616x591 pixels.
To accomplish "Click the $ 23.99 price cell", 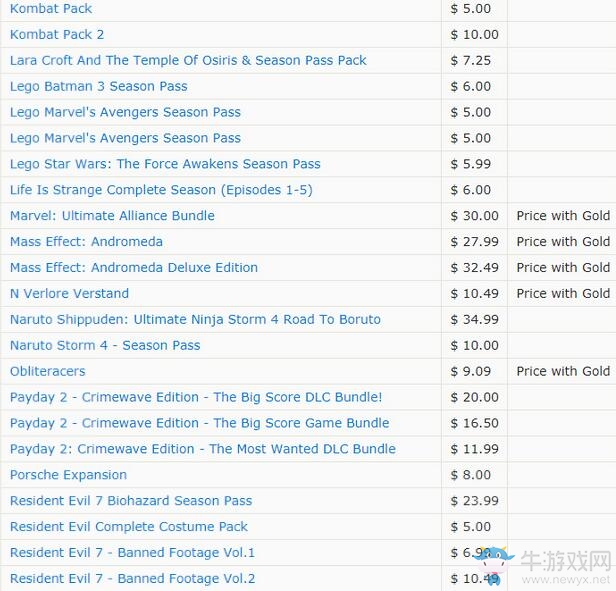I will 475,501.
